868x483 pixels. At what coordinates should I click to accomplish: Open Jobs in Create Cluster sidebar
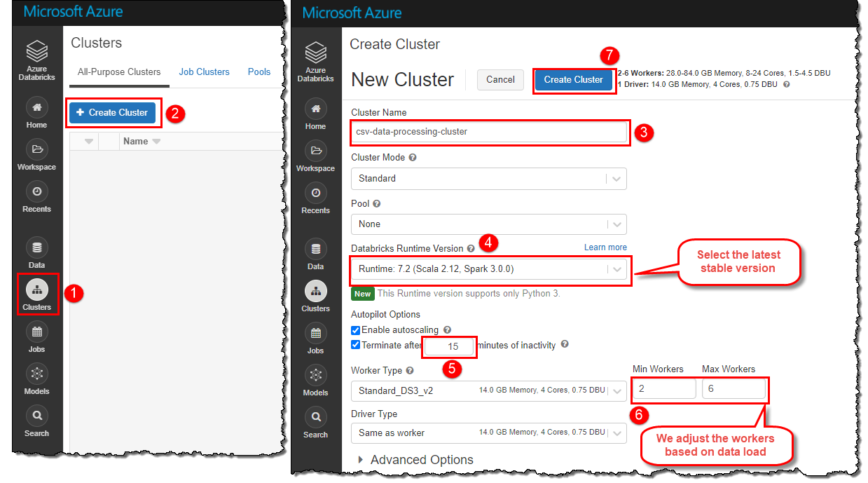[x=315, y=339]
